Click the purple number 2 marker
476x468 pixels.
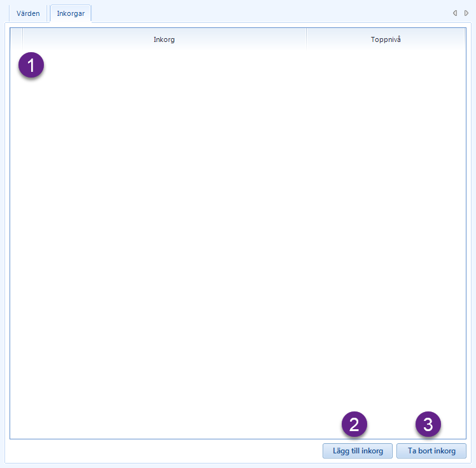click(354, 424)
